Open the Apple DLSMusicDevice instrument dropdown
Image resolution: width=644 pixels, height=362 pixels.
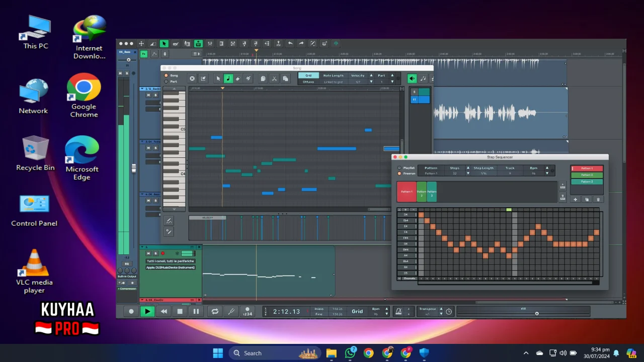170,267
